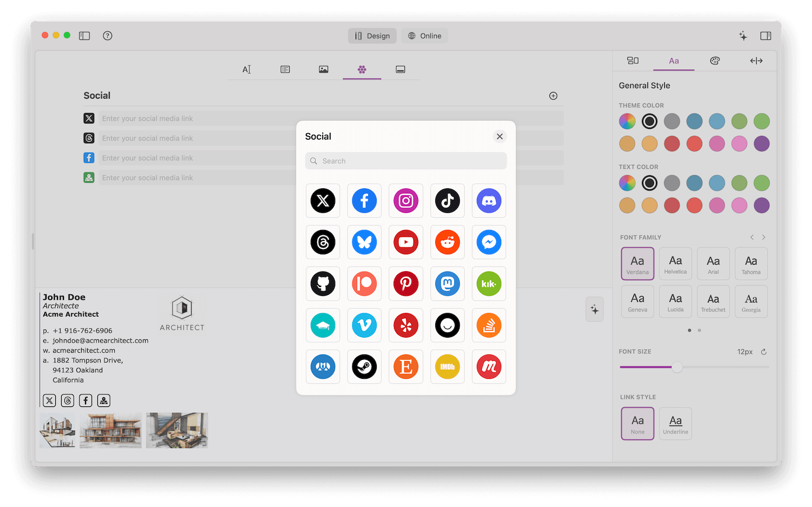The height and width of the screenshot is (507, 812).
Task: Go to next font family page
Action: coord(764,237)
